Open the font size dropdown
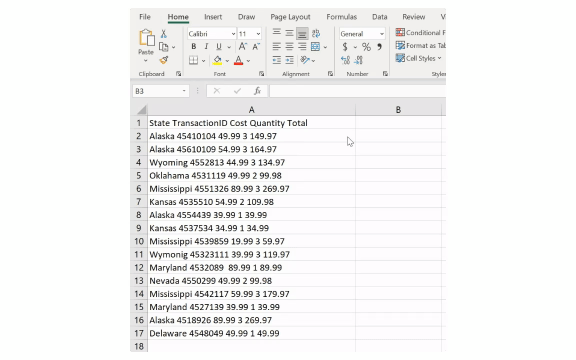 tap(249, 34)
